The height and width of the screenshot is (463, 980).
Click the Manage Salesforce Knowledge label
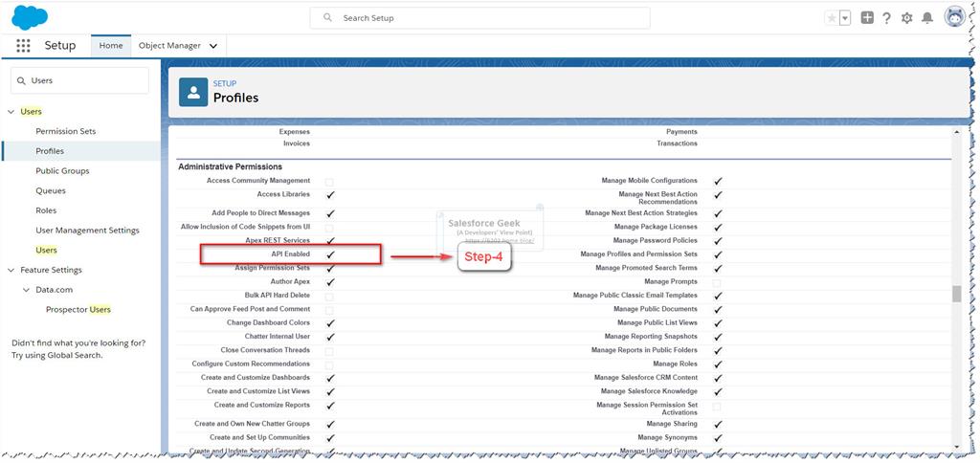(x=650, y=391)
